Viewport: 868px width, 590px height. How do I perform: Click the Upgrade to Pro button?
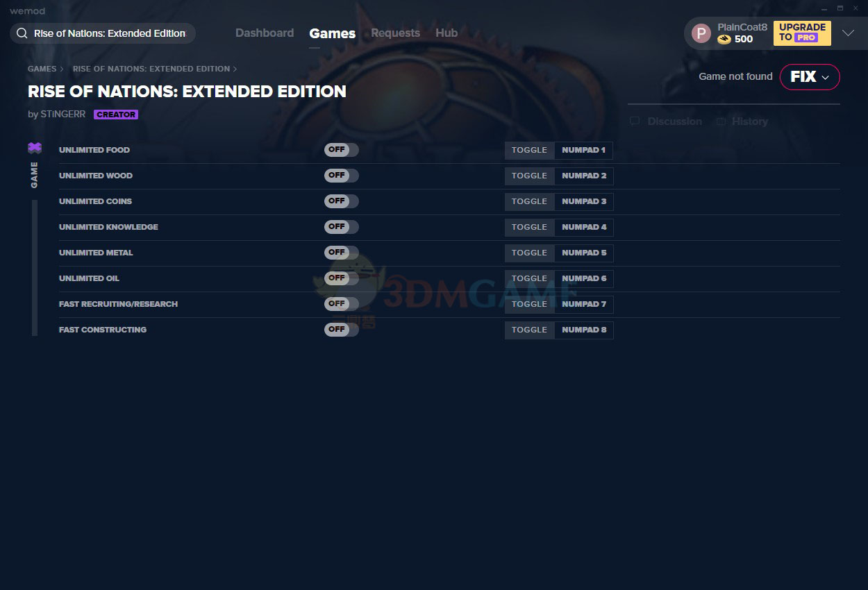point(802,33)
